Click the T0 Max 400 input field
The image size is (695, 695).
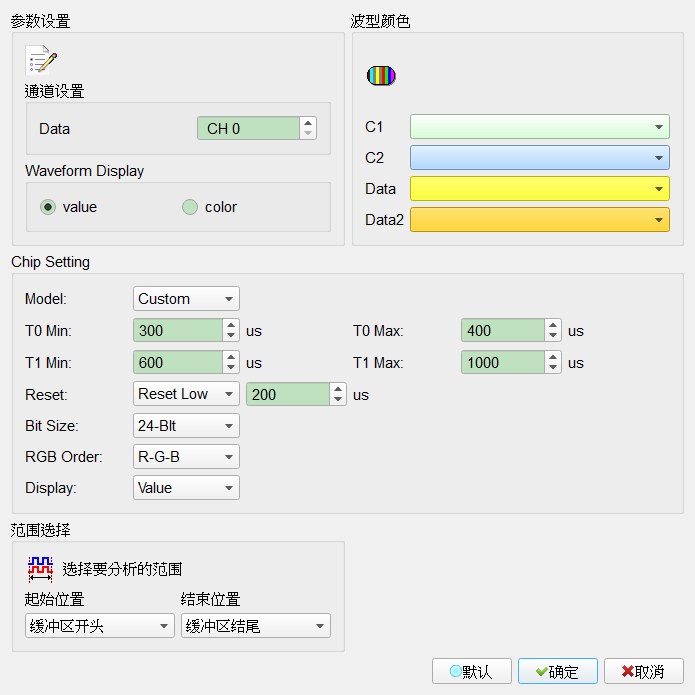point(503,330)
